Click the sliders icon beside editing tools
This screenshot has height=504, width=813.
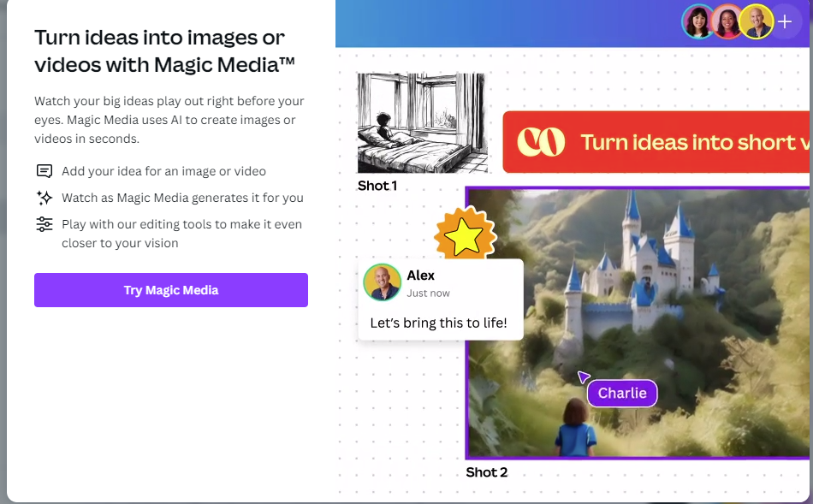pos(45,224)
